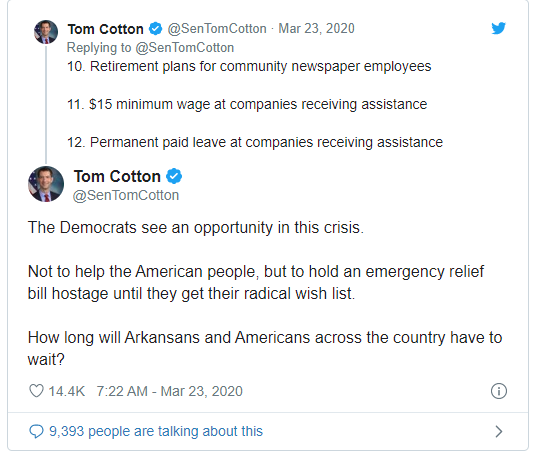This screenshot has width=540, height=459.
Task: Open Tom Cotton's large profile avatar
Action: 46,184
